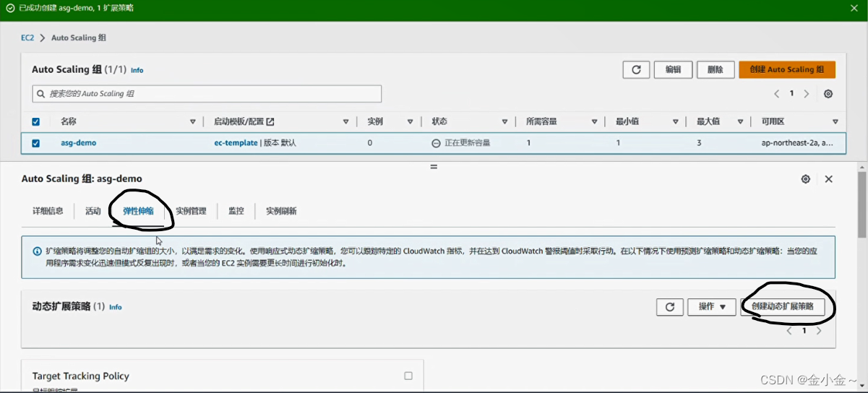Viewport: 868px width, 393px height.
Task: Sort by 最小值 column arrow
Action: pos(676,122)
